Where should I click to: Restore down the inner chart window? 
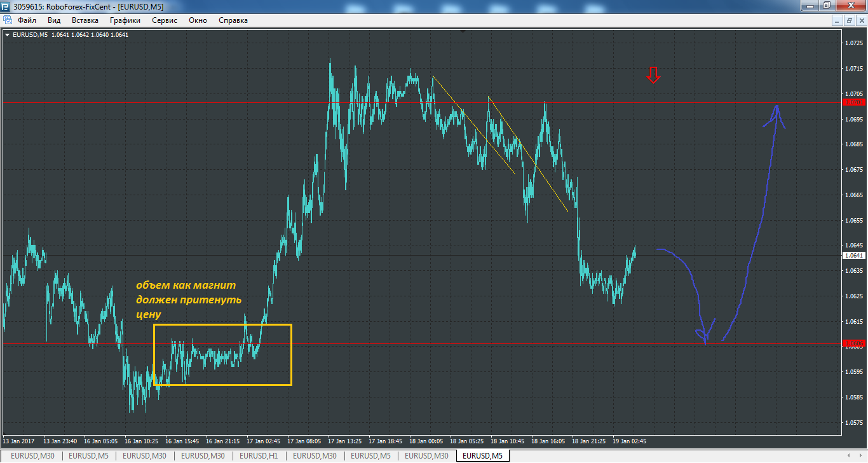click(850, 20)
